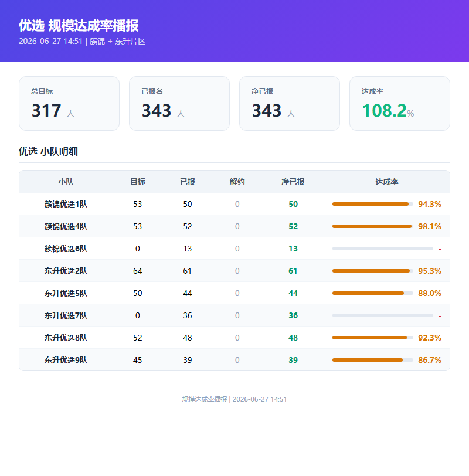Click 已报 value 13 for 簇锦优选6队
This screenshot has height=476, width=469.
pyautogui.click(x=187, y=249)
